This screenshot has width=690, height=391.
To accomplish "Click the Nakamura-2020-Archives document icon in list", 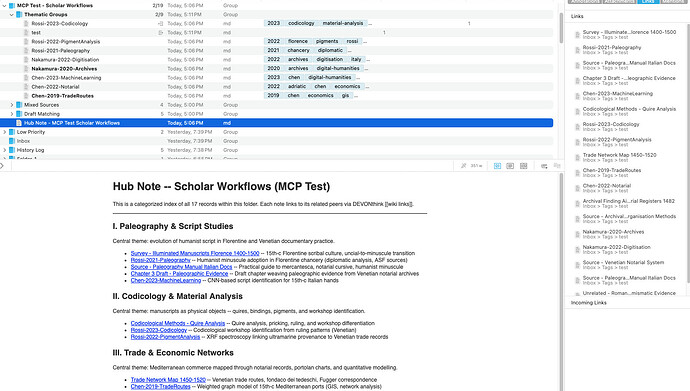I will coord(26,69).
